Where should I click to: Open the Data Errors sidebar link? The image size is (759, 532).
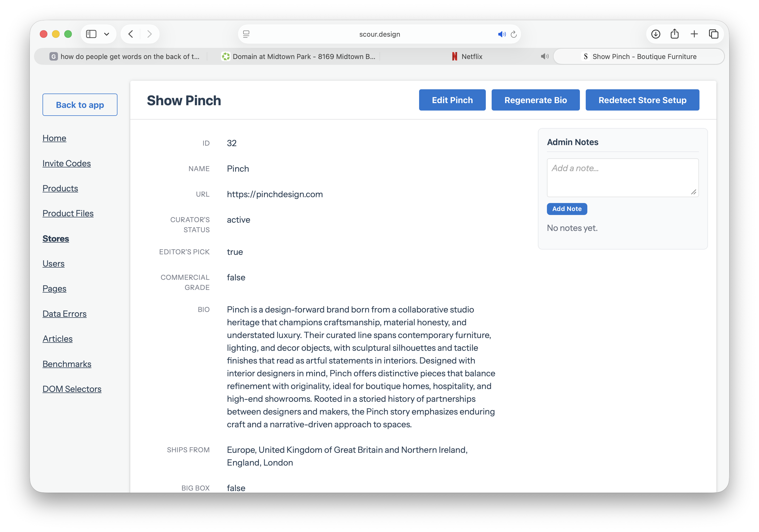click(x=65, y=314)
